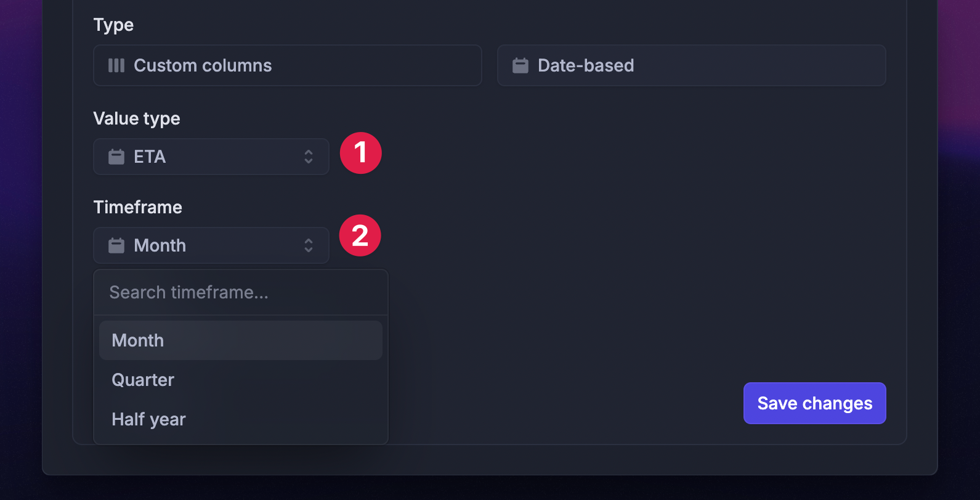Viewport: 980px width, 500px height.
Task: Select Month from the timeframe list
Action: [x=240, y=340]
